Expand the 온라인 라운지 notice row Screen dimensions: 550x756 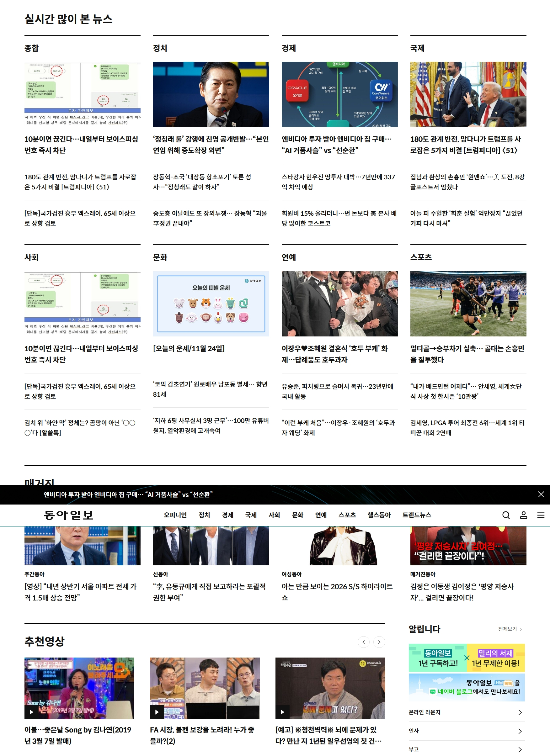[466, 712]
